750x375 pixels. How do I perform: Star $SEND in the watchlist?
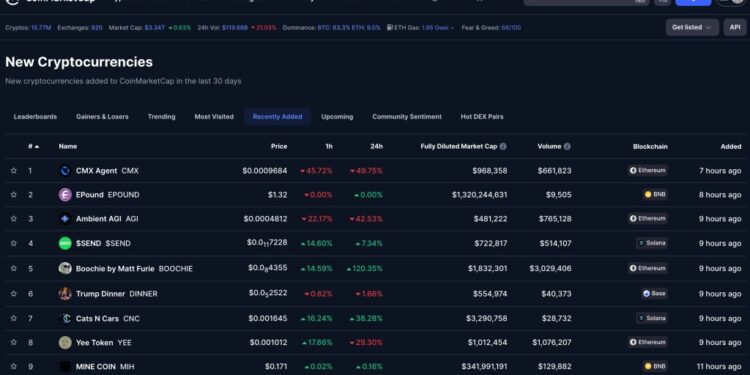point(13,243)
